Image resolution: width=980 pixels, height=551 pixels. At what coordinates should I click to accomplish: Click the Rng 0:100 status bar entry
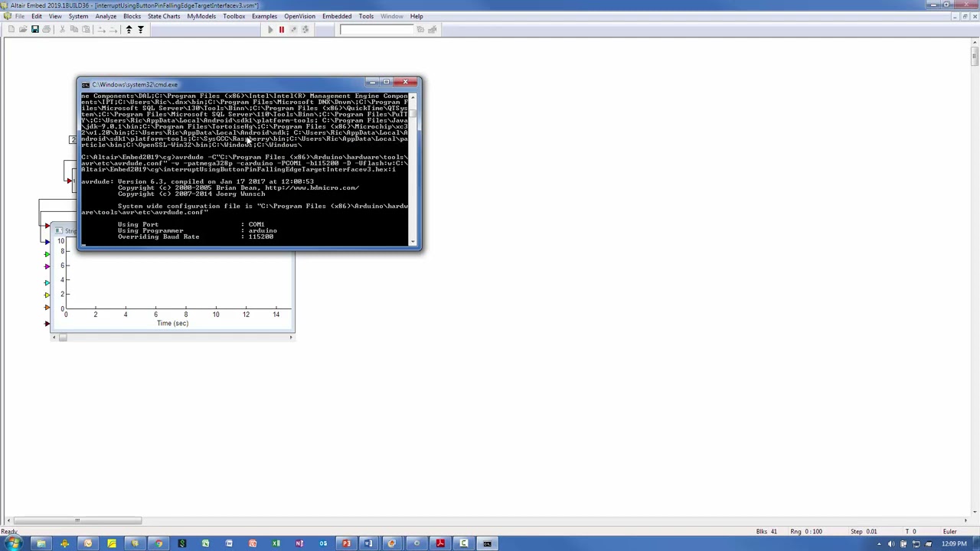[806, 531]
